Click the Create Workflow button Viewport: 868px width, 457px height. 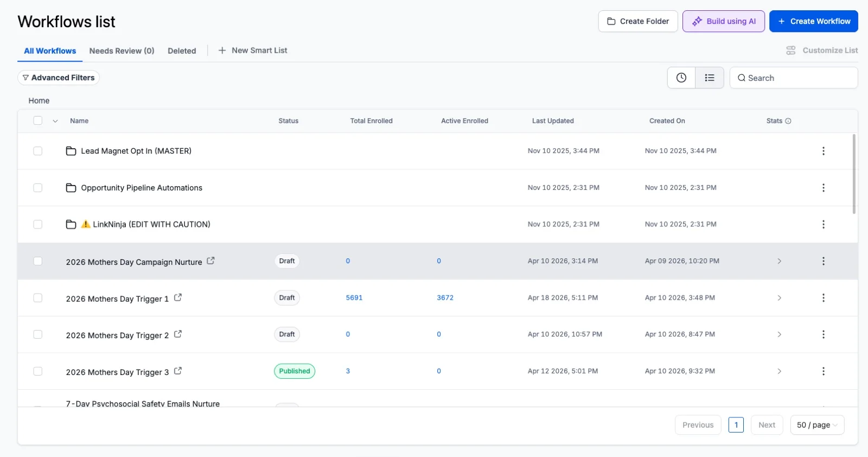[814, 21]
